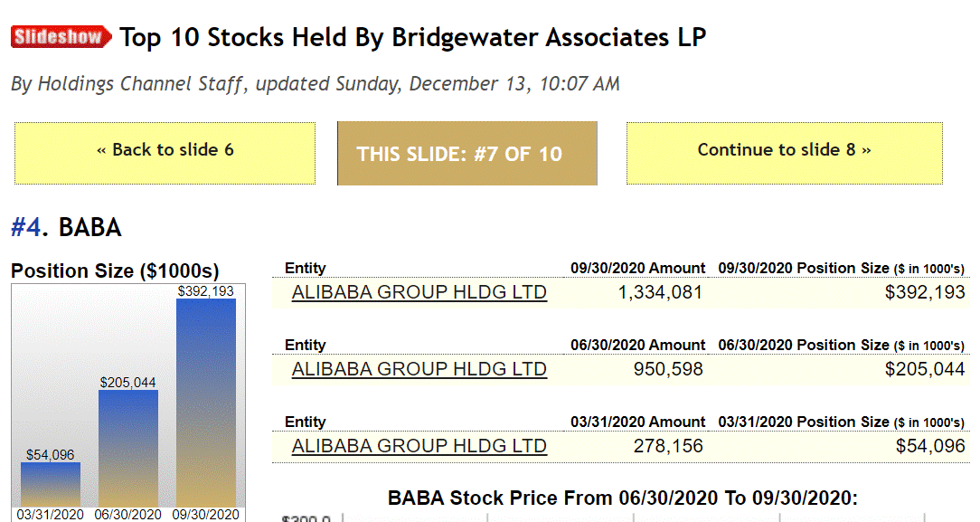Click the 'THIS SLIDE: #7 OF 10' indicator
Image resolution: width=980 pixels, height=522 pixels.
pos(466,154)
